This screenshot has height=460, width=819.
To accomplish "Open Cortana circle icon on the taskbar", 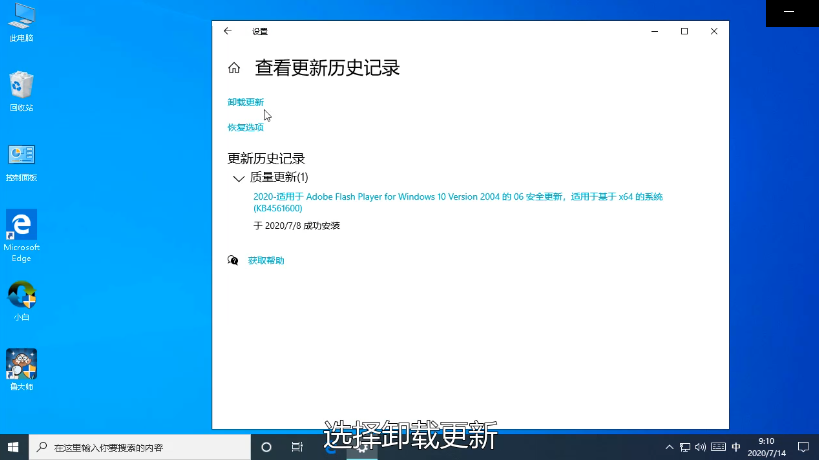I will [x=267, y=446].
